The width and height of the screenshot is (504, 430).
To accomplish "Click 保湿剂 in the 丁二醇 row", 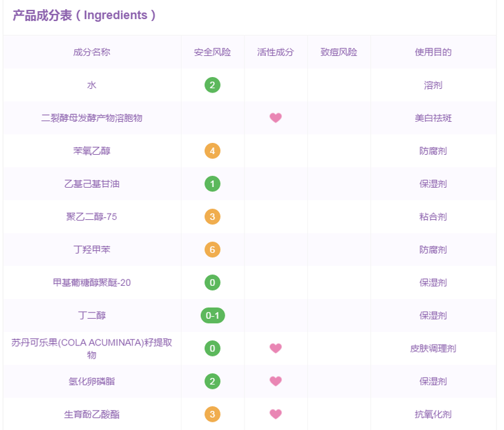I will coord(433,316).
